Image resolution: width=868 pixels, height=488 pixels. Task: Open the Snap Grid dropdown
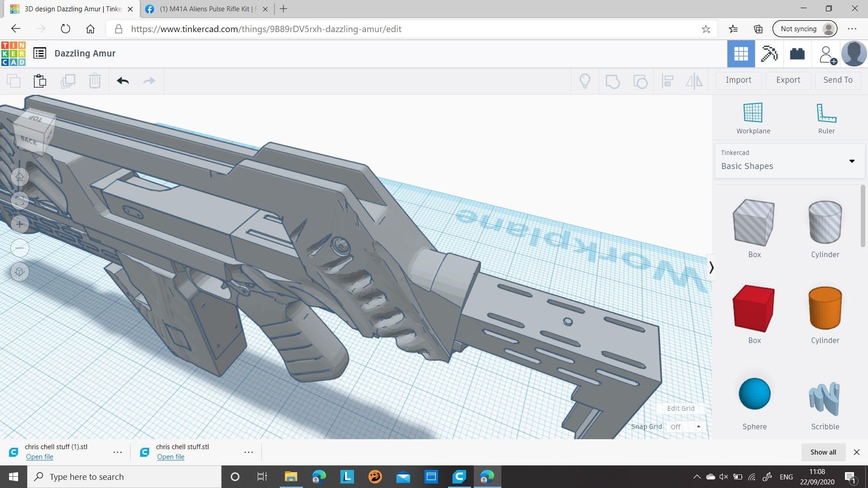point(685,427)
